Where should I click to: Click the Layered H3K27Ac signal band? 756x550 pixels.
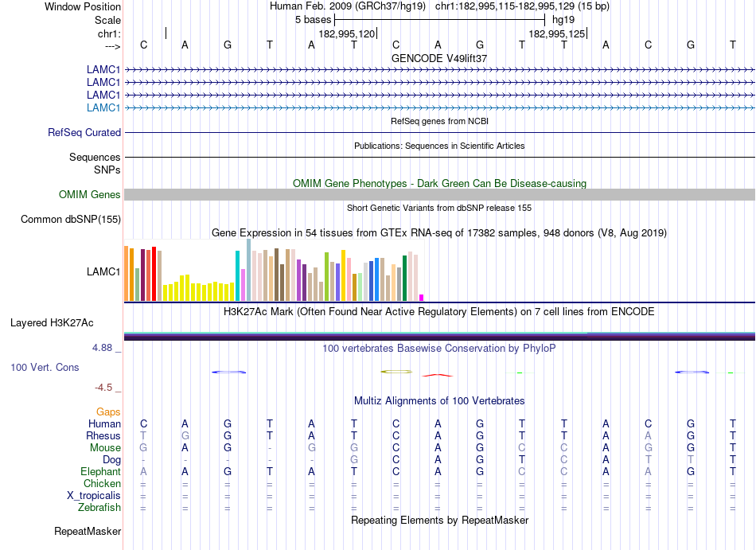[x=439, y=336]
